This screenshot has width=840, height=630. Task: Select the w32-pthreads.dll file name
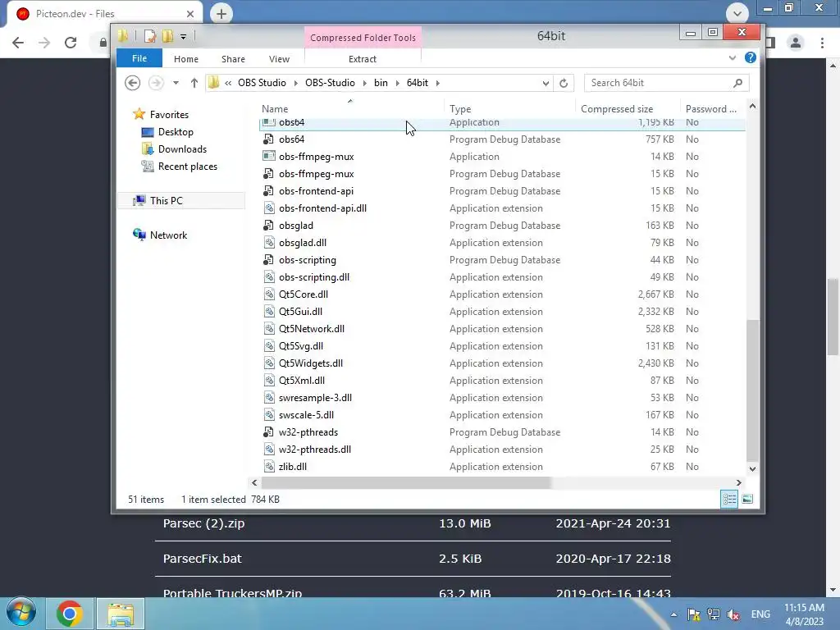point(315,450)
